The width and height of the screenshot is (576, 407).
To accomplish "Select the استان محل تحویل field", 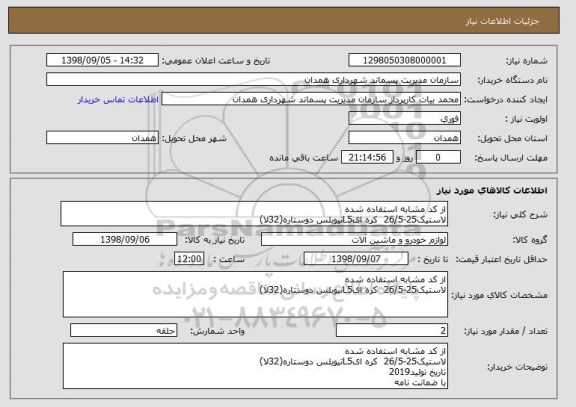I will [x=404, y=138].
